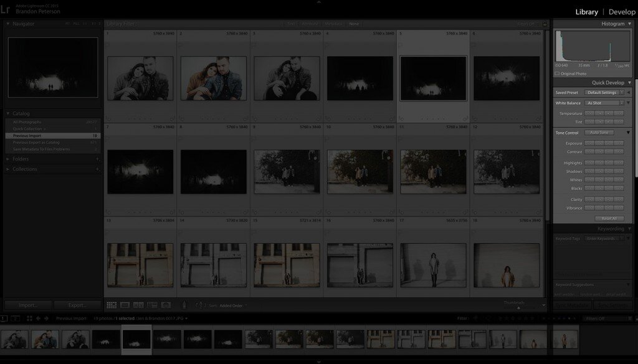Select the Text filter tab

(292, 24)
